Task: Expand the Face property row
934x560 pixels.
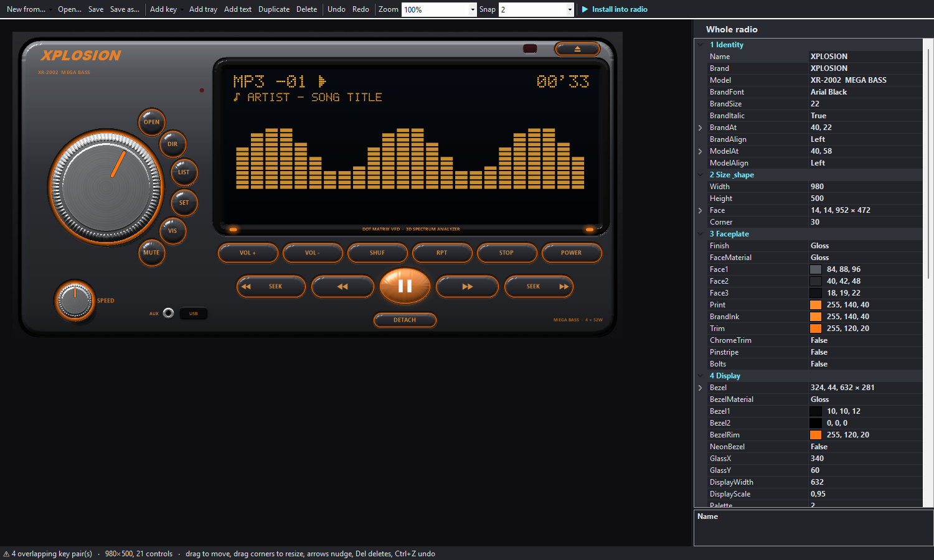Action: coord(700,210)
